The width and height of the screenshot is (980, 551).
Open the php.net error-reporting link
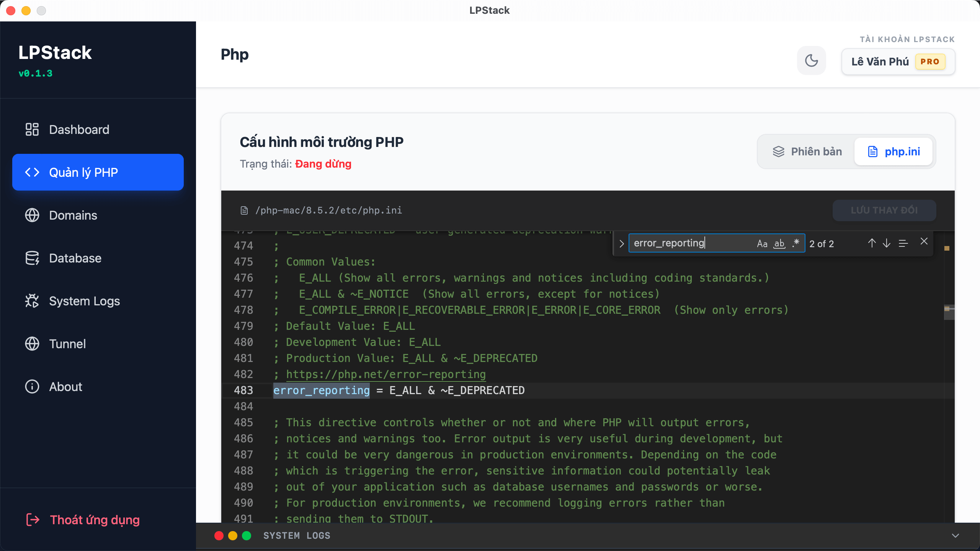[385, 374]
